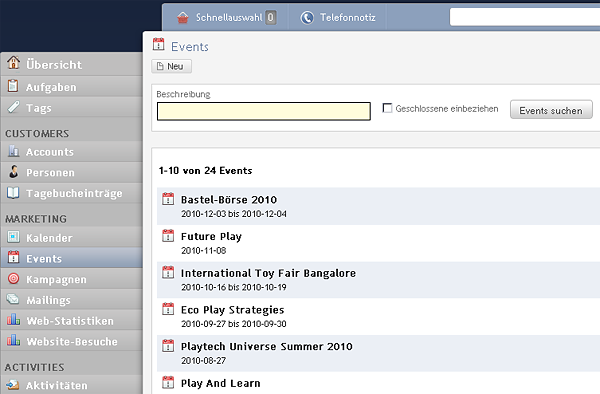Click the Bastel-Börse 2010 event icon
The height and width of the screenshot is (394, 600).
coord(168,199)
